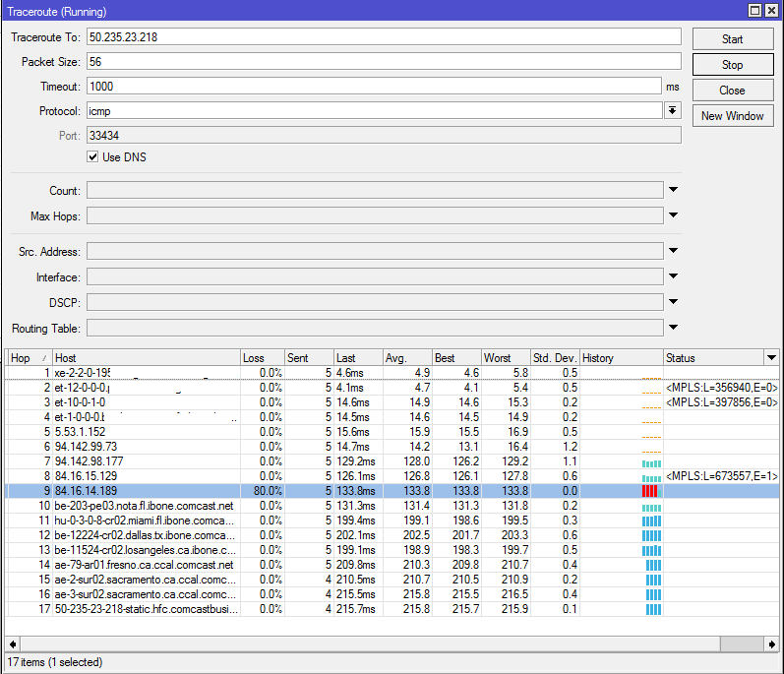Screen dimensions: 784x674
Task: Click the 17 items status bar text
Action: (x=54, y=662)
